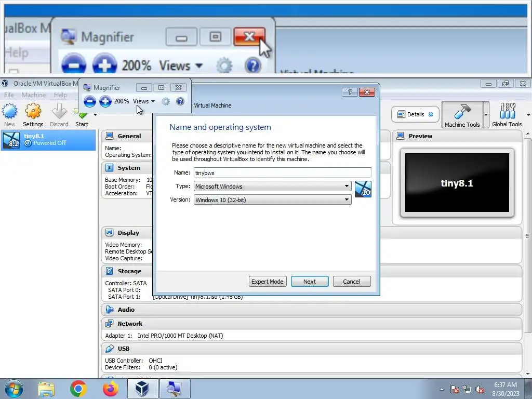The width and height of the screenshot is (532, 399).
Task: Open the Settings gear in VirtualBox toolbar
Action: (33, 115)
